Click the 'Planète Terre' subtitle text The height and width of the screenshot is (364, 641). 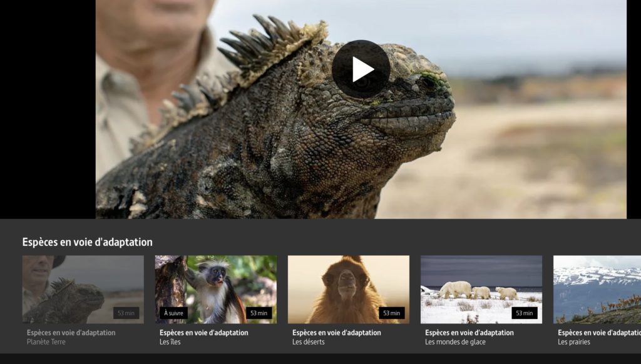click(x=46, y=342)
